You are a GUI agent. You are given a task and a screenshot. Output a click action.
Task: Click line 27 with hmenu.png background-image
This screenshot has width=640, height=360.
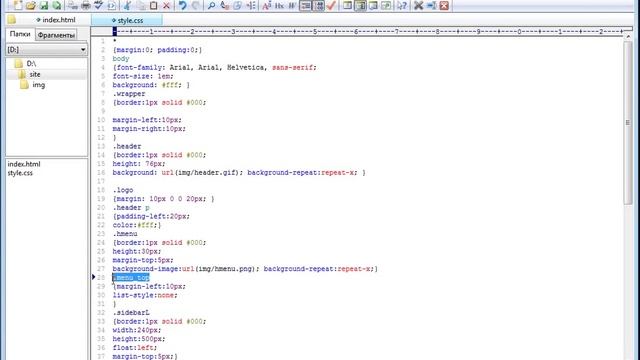pyautogui.click(x=245, y=269)
